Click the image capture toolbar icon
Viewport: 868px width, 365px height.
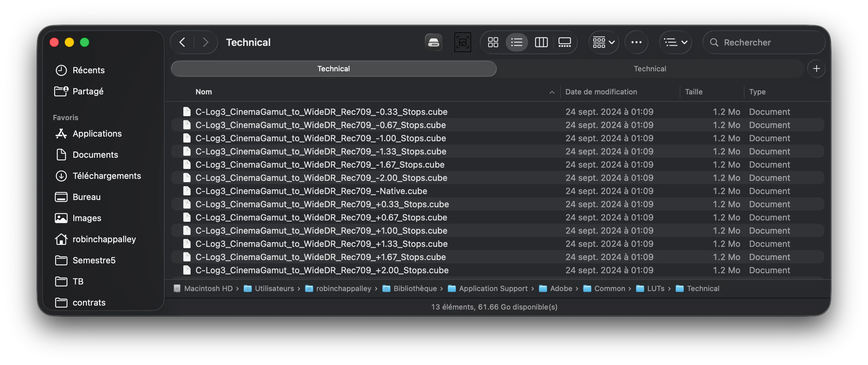tap(463, 43)
